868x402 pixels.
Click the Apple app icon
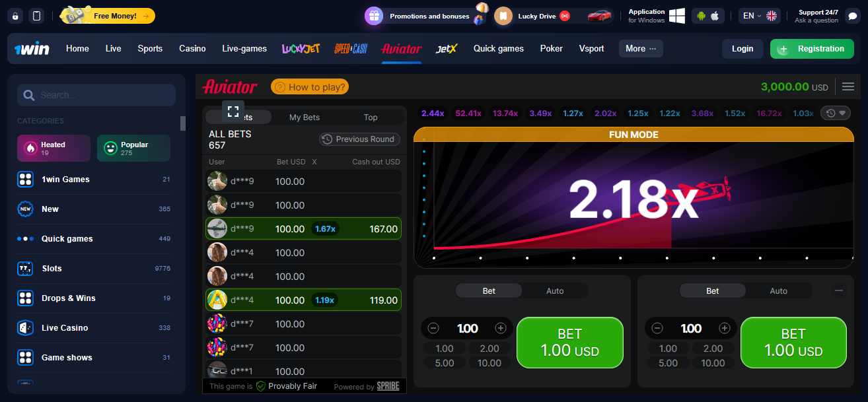tap(714, 16)
